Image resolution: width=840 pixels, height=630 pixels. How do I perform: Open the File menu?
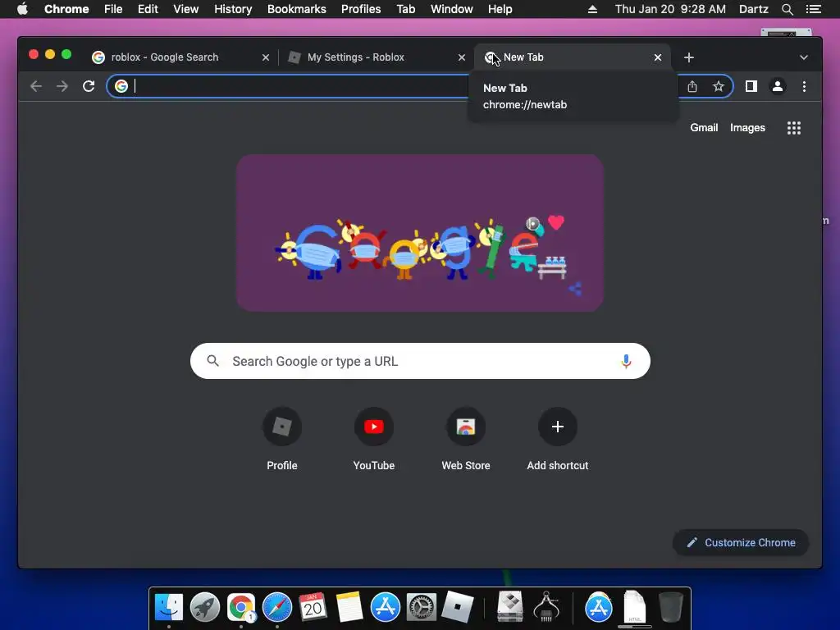(x=113, y=9)
